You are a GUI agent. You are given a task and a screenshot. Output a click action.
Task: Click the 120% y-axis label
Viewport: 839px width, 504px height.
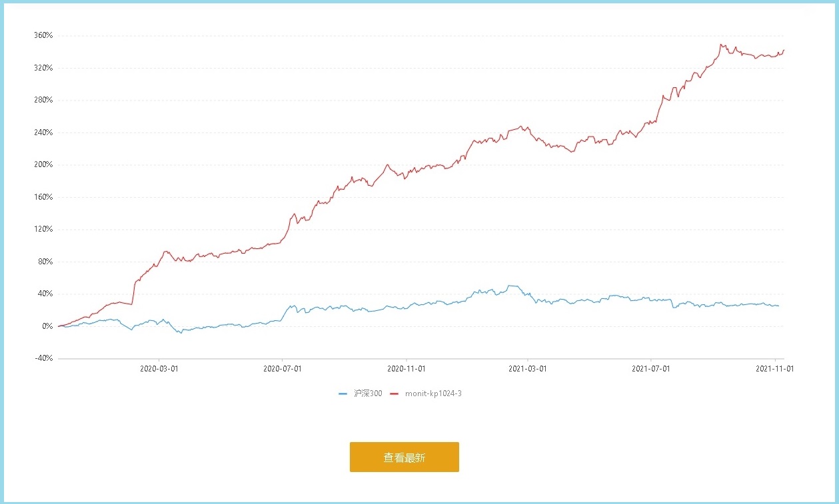point(43,229)
